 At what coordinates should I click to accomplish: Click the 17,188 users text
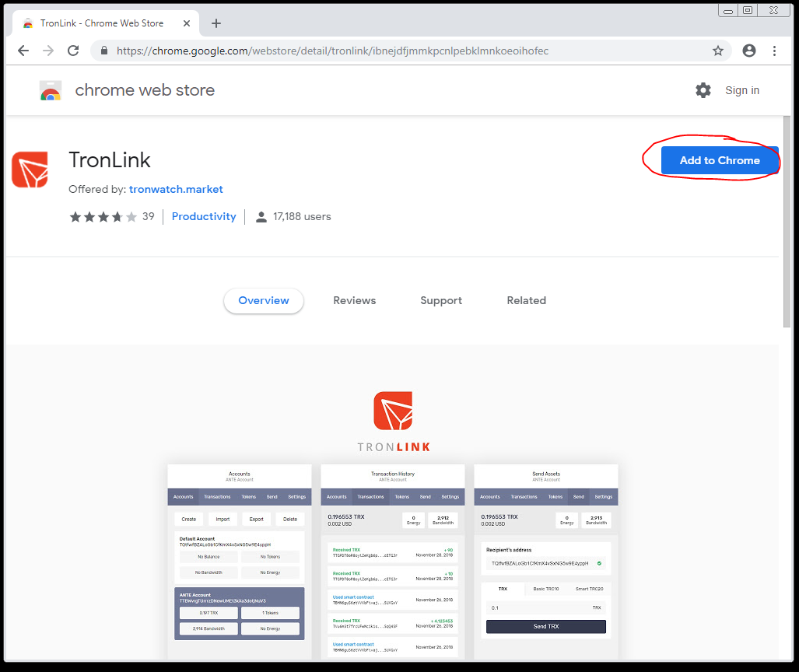[x=302, y=216]
